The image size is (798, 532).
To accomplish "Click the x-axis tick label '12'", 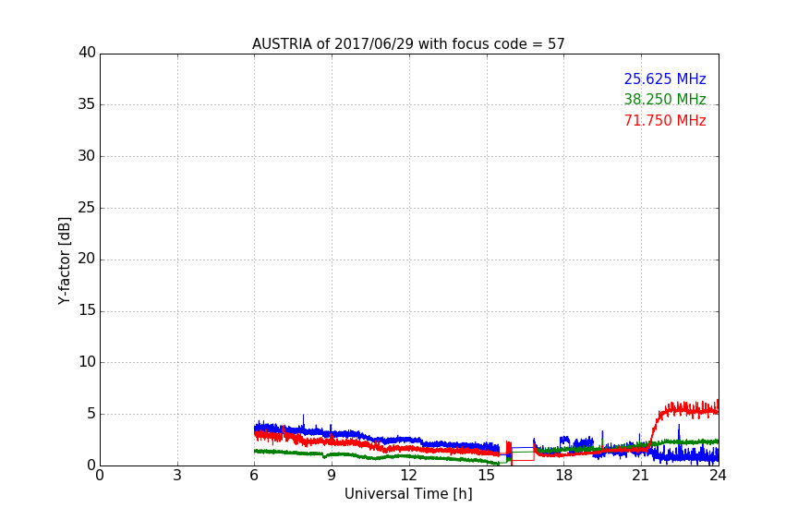I will pyautogui.click(x=408, y=476).
